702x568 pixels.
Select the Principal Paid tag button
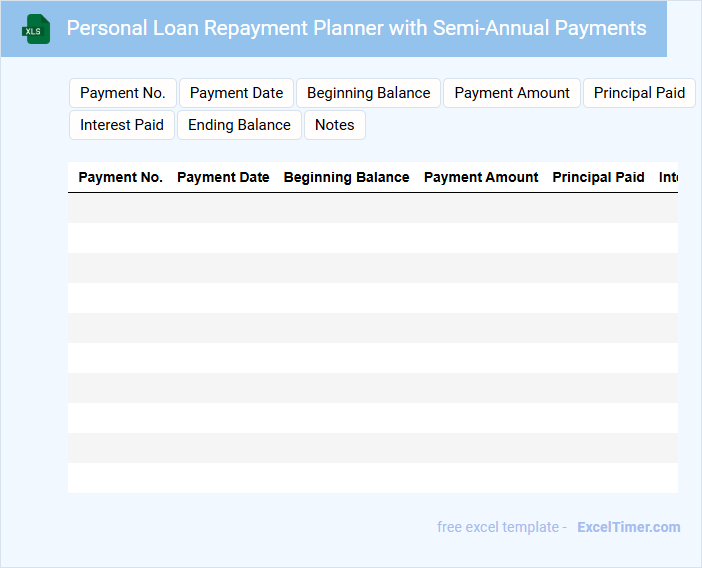pyautogui.click(x=639, y=93)
